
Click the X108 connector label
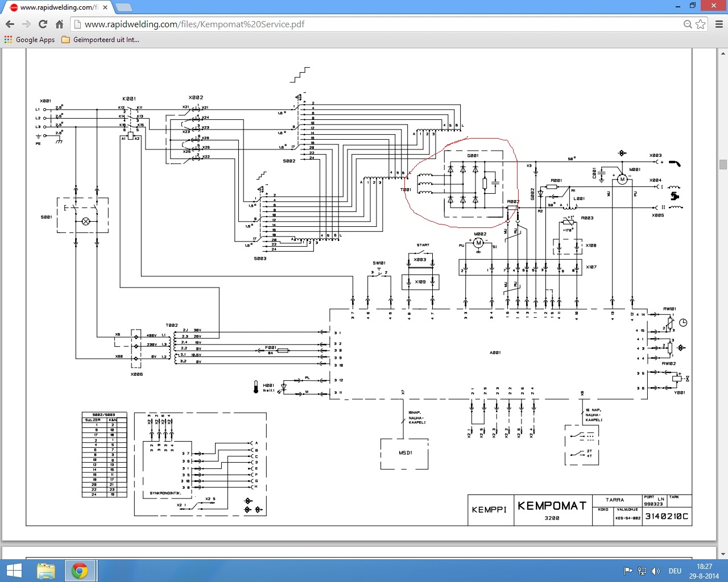[591, 246]
